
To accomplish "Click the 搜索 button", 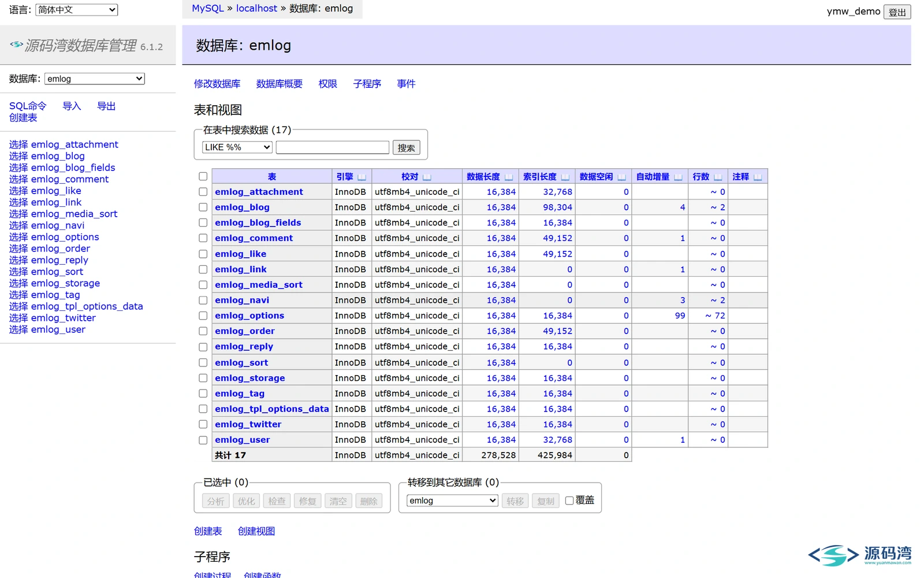I will [407, 148].
